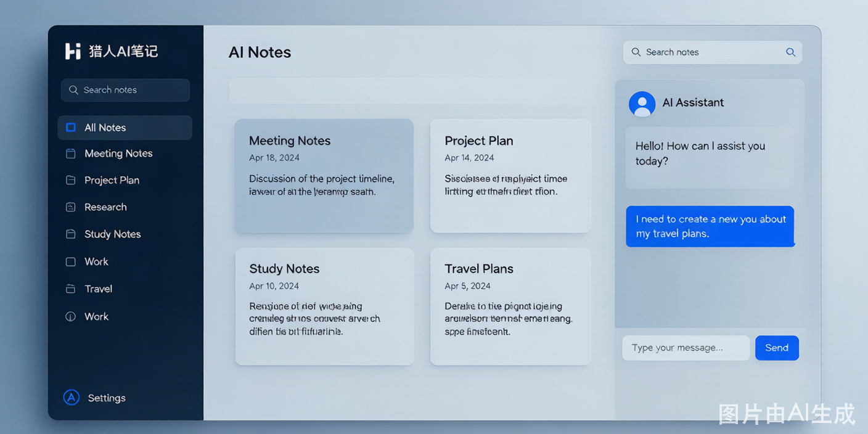This screenshot has height=434, width=868.
Task: Click the circular Settings icon
Action: [72, 398]
